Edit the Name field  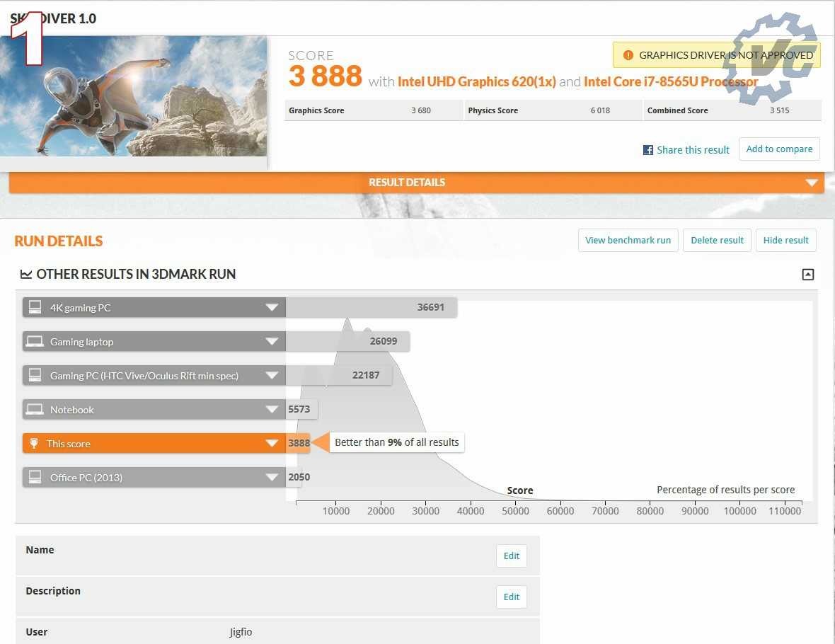[x=511, y=556]
